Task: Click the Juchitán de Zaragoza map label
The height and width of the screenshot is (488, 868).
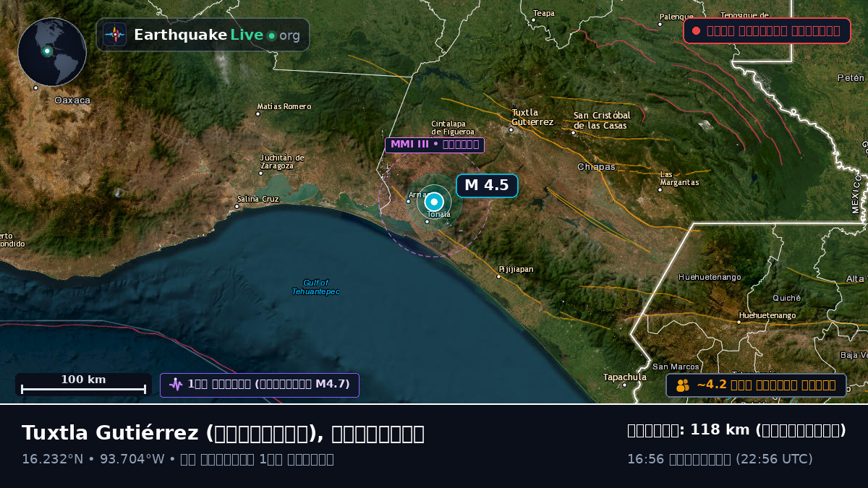Action: coord(282,161)
